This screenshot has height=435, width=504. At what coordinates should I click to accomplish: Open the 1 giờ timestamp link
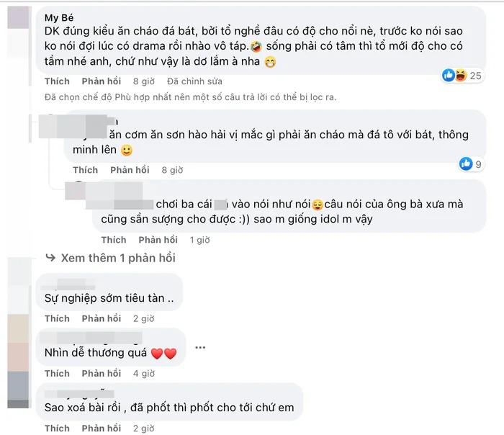pos(199,240)
